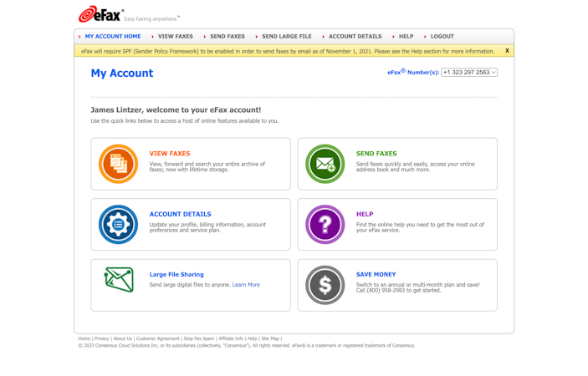Click the "Use the quick links below" text
588x376 pixels.
tap(185, 121)
